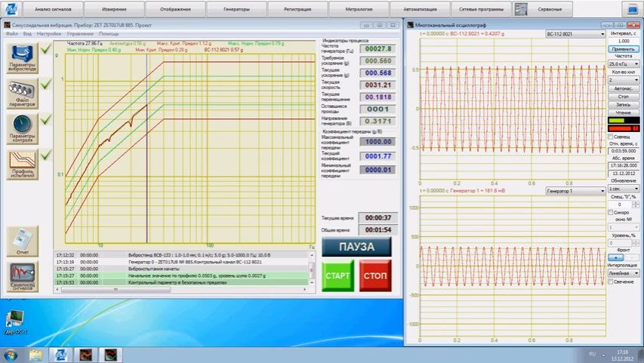Click the ПАУЗА button
The height and width of the screenshot is (363, 644).
click(x=356, y=247)
